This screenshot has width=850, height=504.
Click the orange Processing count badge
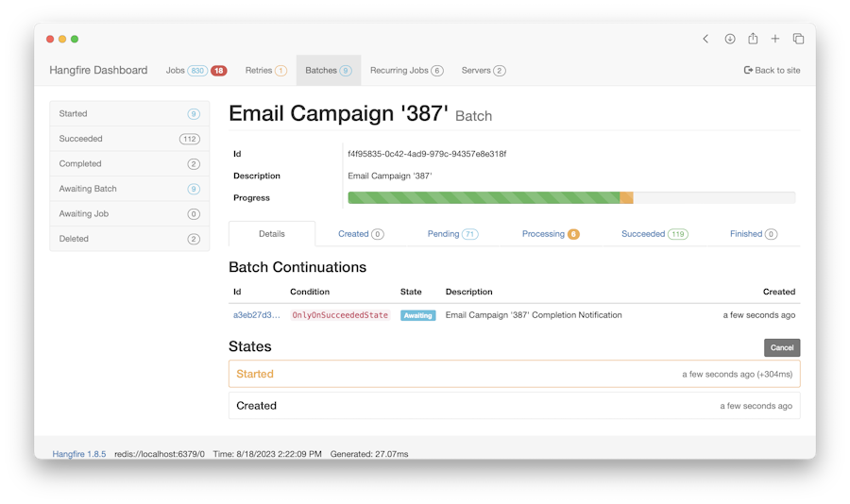[573, 234]
